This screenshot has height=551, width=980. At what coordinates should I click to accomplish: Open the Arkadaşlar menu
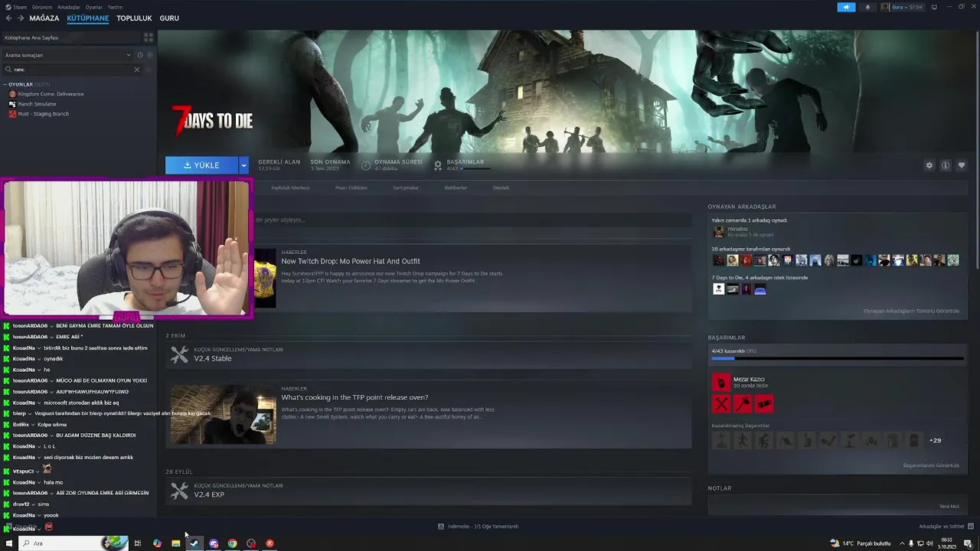pos(69,7)
